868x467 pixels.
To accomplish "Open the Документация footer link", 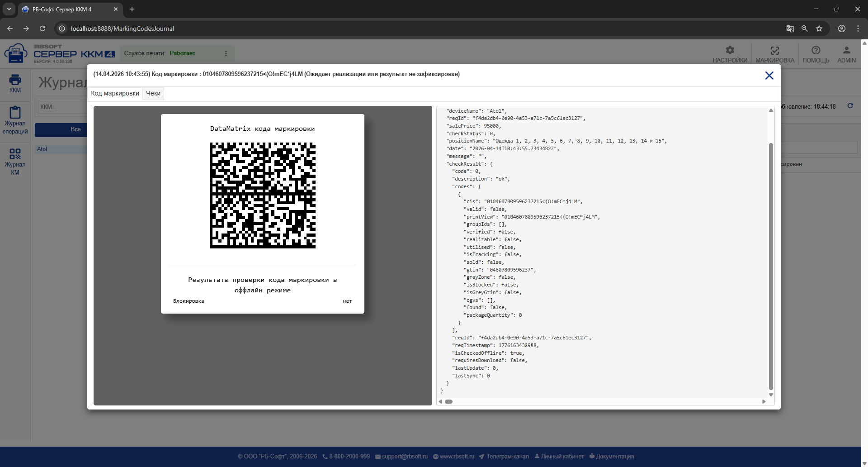I will [612, 456].
